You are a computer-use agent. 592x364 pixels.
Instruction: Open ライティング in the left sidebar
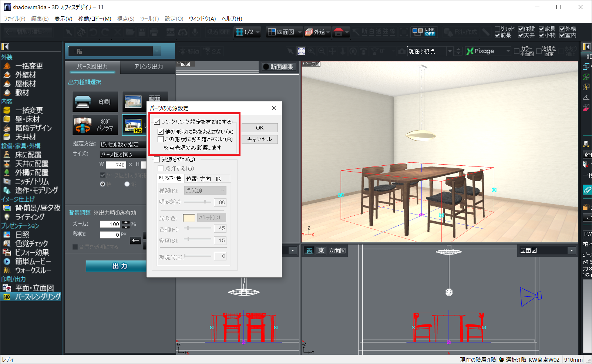tap(29, 217)
